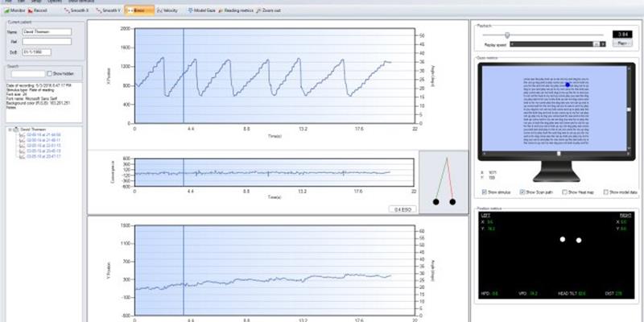Uncheck the Show stimulus checkbox
Viewport: 644px width, 322px height.
485,192
